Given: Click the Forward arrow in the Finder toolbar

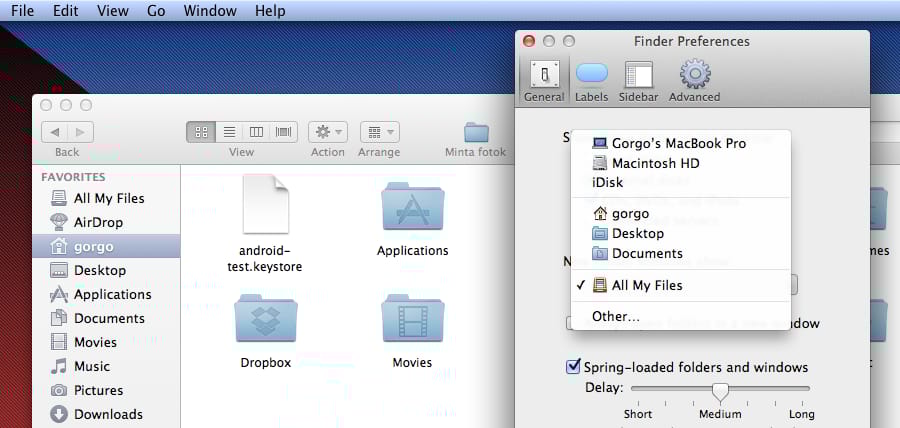Looking at the screenshot, I should [x=80, y=133].
